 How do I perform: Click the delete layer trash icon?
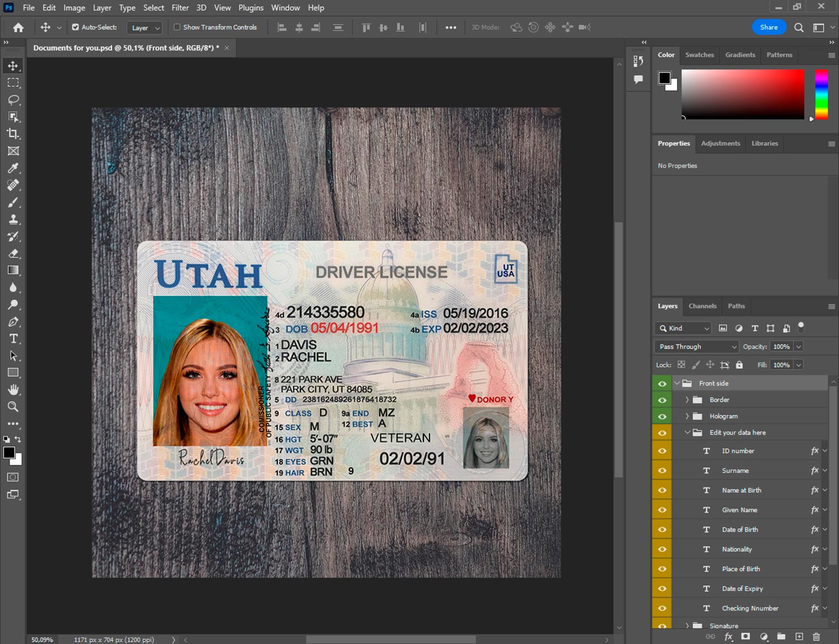pos(816,637)
